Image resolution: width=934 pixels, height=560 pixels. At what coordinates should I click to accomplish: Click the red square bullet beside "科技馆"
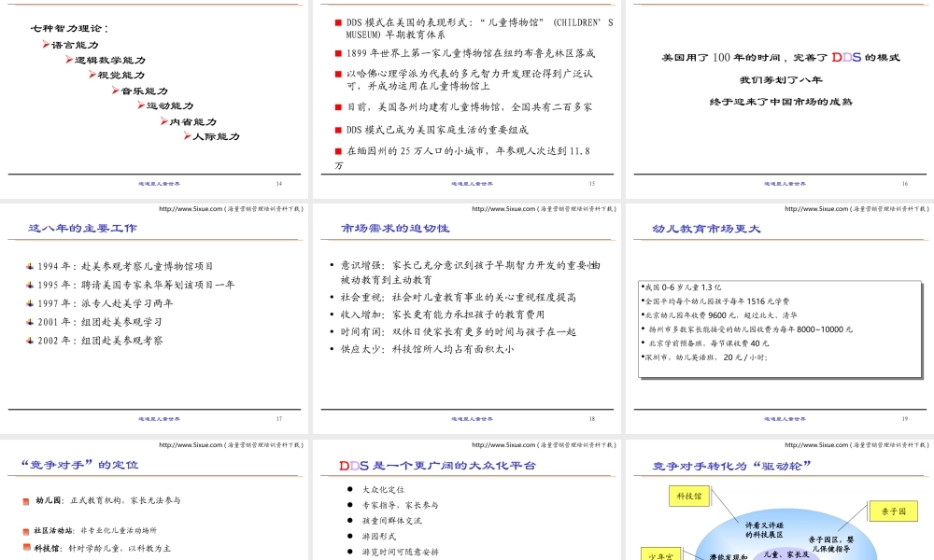point(26,547)
